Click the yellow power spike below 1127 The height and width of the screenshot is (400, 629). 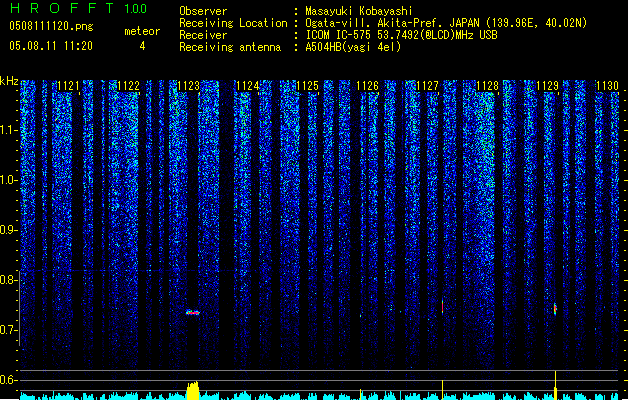(x=442, y=390)
